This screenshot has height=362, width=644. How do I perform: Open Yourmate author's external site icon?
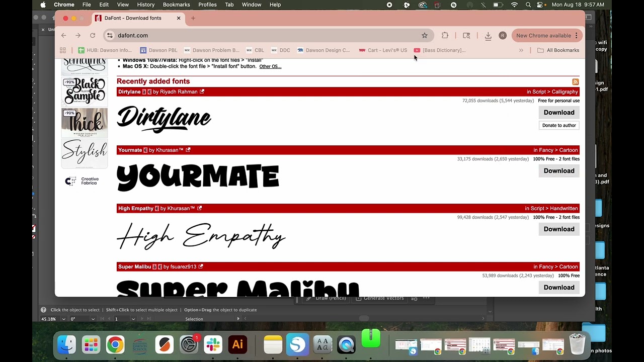188,150
